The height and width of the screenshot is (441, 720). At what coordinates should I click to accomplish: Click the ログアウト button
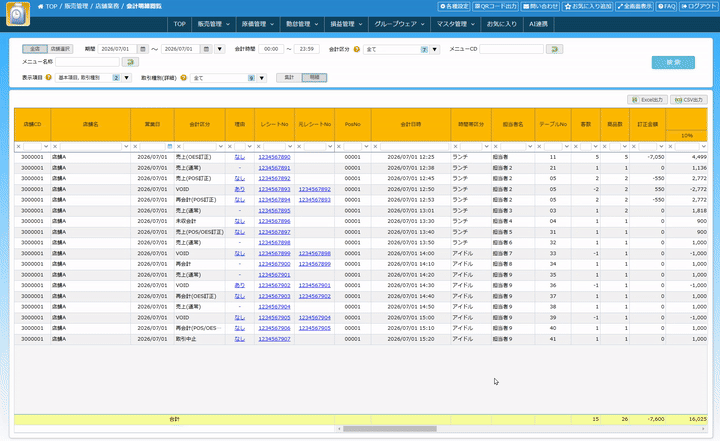click(698, 6)
